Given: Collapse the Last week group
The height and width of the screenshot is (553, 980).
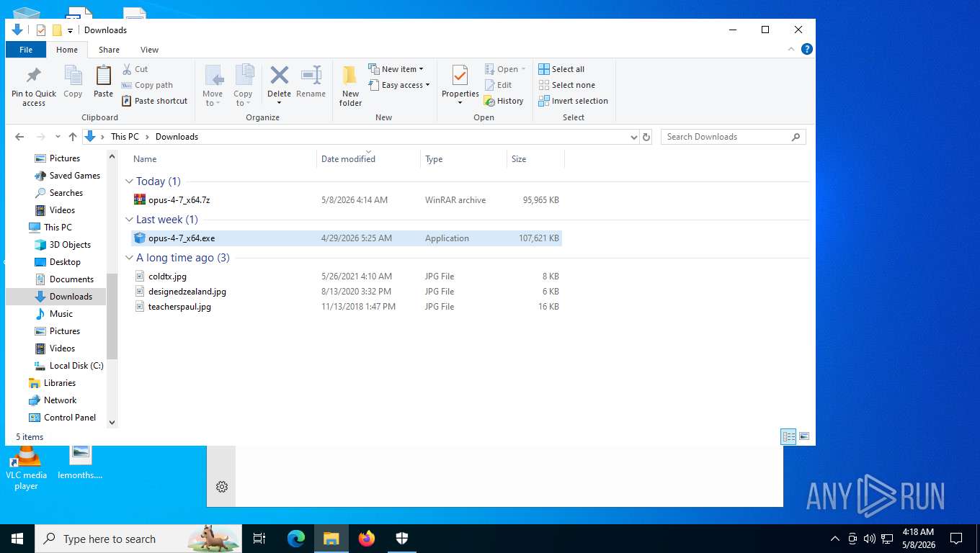Looking at the screenshot, I should coord(130,220).
